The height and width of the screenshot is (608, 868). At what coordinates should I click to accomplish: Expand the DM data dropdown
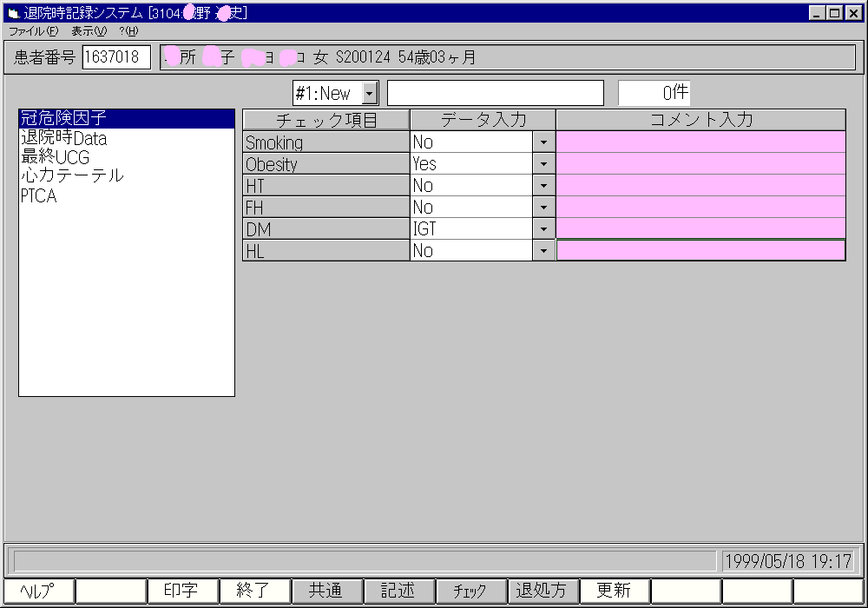544,229
